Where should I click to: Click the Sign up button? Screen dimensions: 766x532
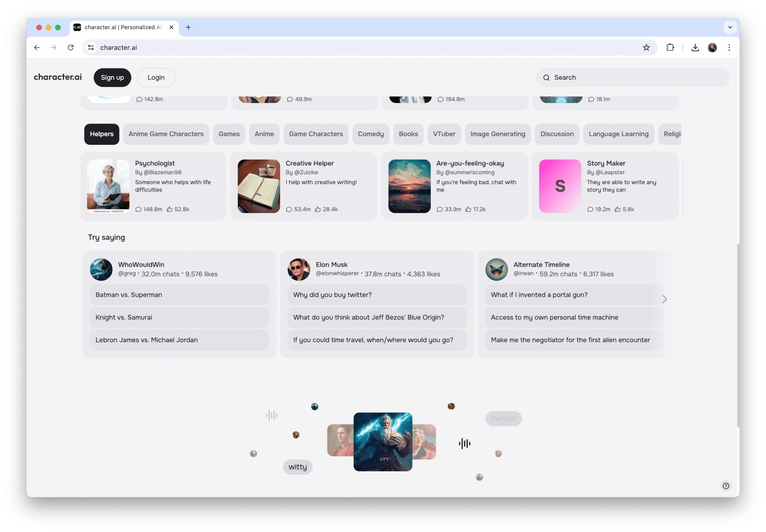(x=112, y=77)
